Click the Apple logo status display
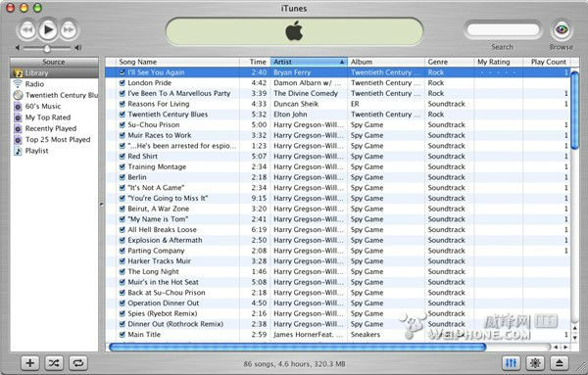The width and height of the screenshot is (588, 375). pos(294,31)
